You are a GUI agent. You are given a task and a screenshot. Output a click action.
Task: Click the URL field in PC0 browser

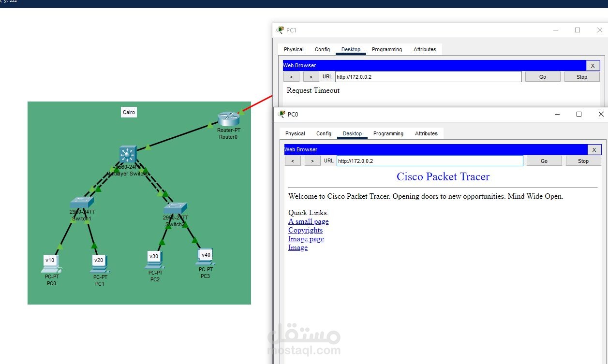coord(430,161)
